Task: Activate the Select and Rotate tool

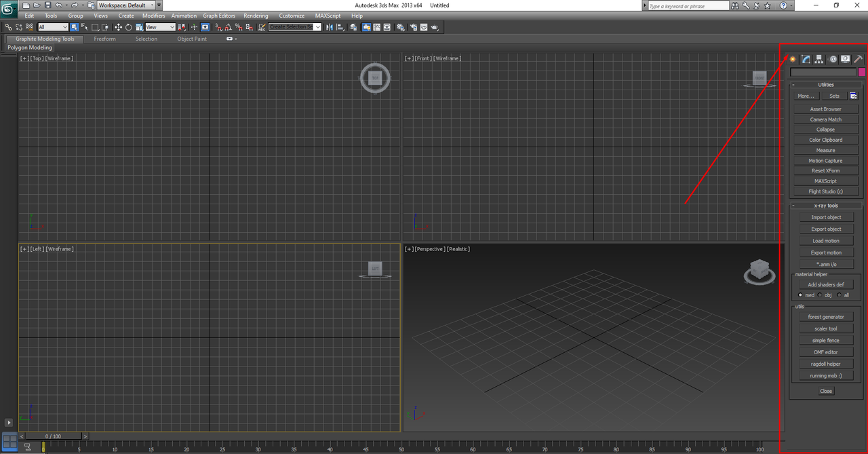Action: [x=128, y=27]
